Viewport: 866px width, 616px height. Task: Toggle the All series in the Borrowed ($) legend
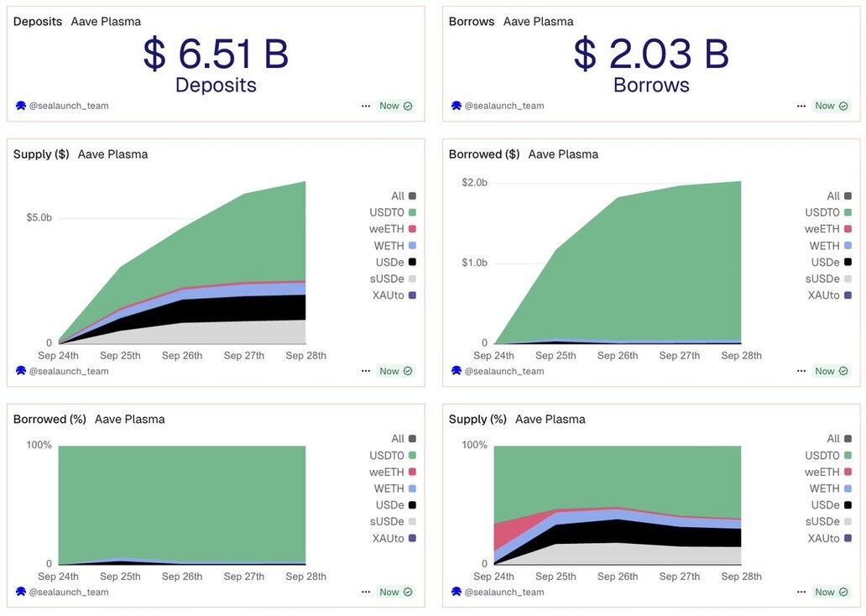tap(839, 196)
